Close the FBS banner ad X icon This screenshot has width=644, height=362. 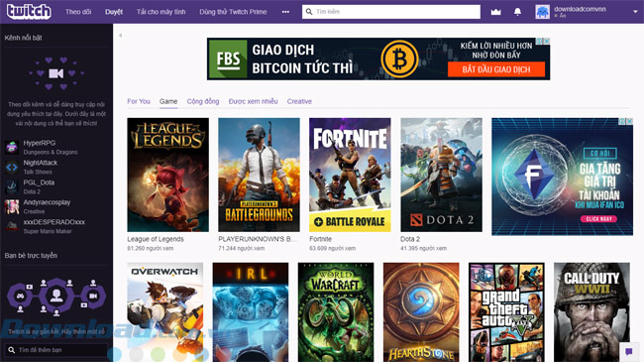pyautogui.click(x=547, y=41)
